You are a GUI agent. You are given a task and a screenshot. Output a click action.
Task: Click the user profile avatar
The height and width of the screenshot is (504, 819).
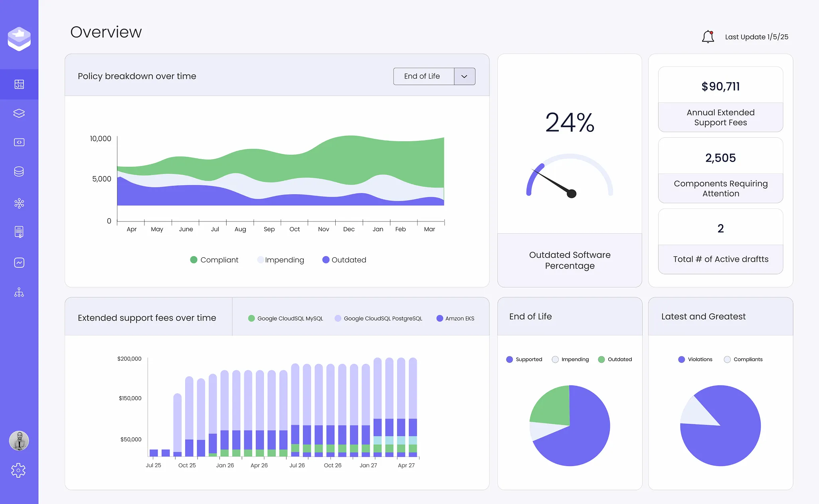tap(19, 441)
